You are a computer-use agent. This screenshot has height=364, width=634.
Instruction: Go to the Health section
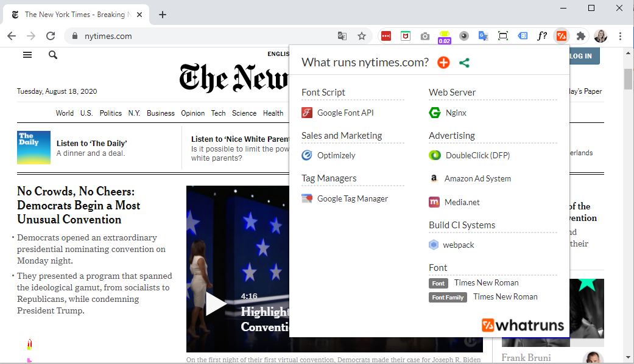click(273, 113)
